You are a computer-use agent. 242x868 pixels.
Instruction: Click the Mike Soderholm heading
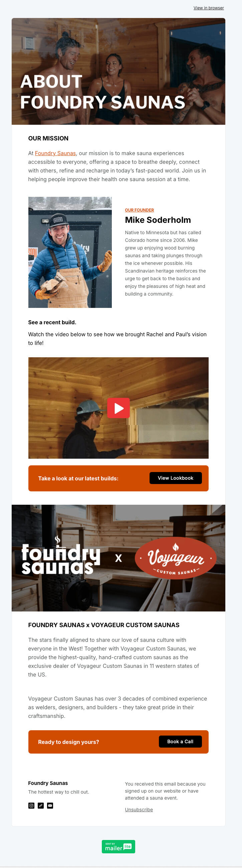[x=158, y=220]
